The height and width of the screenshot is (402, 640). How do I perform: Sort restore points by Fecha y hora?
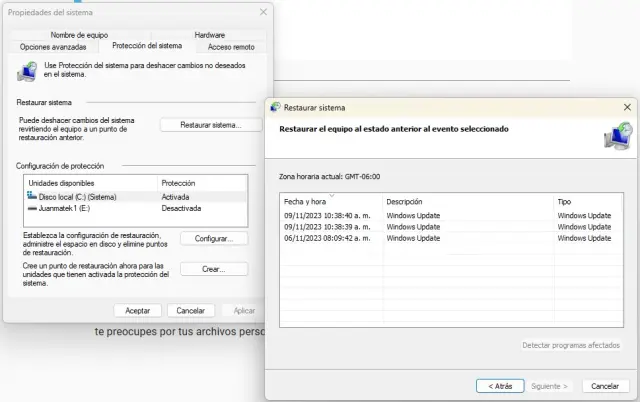pyautogui.click(x=331, y=201)
